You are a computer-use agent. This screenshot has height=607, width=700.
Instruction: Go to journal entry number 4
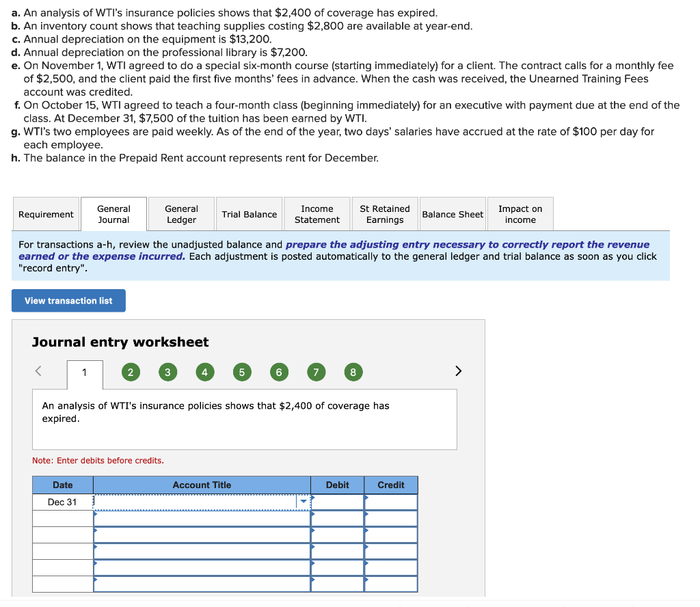[205, 373]
